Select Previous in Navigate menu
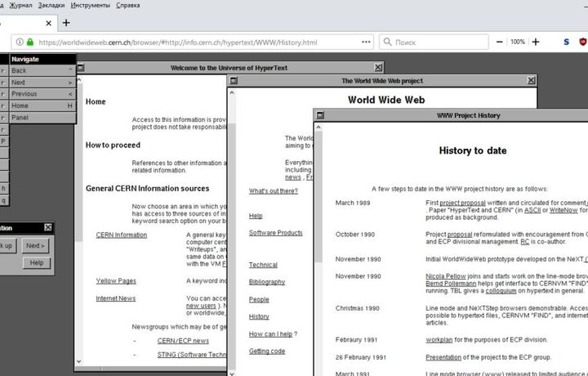588x376 pixels. point(42,94)
